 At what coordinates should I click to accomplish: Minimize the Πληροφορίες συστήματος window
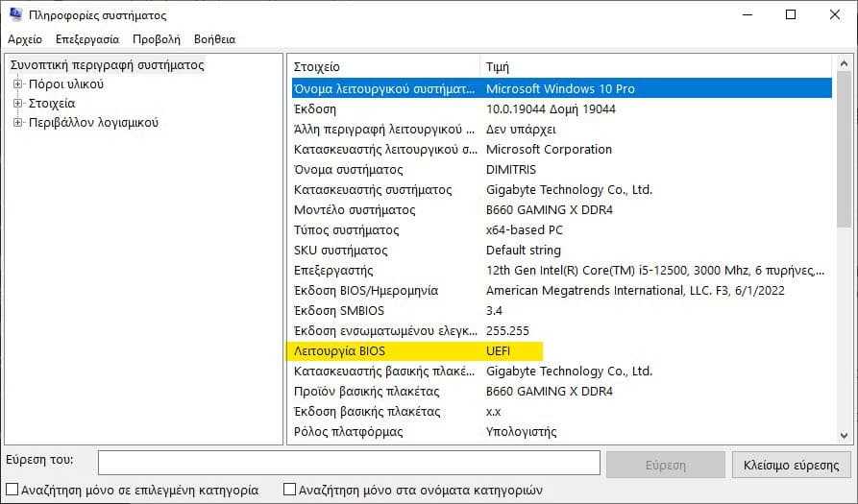pos(748,14)
